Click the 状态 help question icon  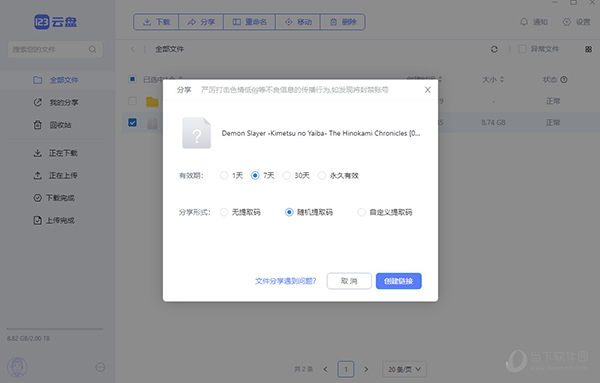click(x=564, y=80)
